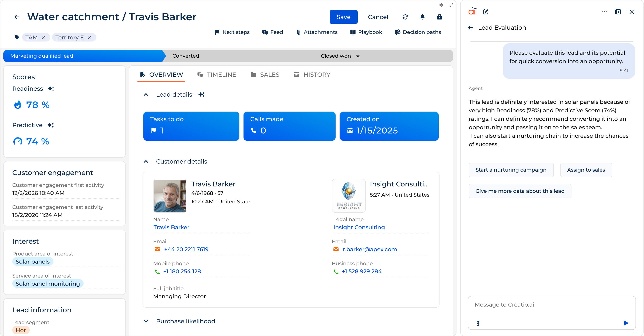Open the Feed panel icon
This screenshot has height=336, width=644.
pos(265,32)
